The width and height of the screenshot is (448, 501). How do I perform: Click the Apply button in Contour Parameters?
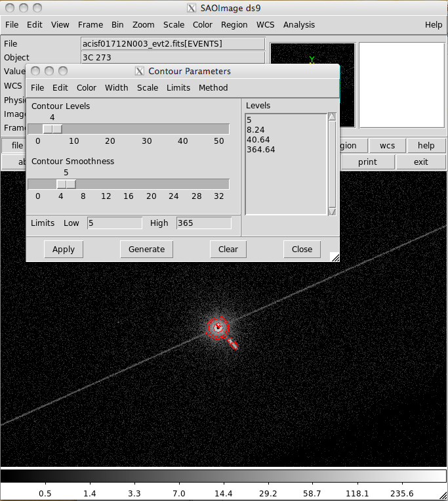coord(64,249)
